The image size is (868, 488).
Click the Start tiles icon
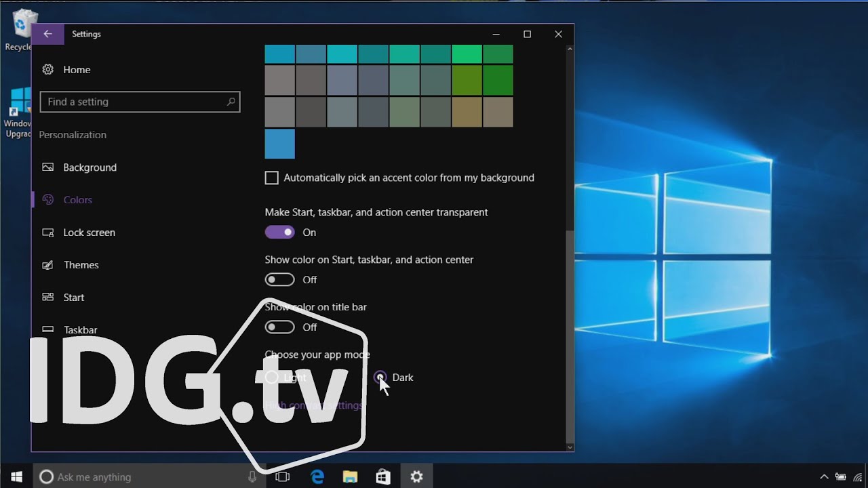(47, 297)
